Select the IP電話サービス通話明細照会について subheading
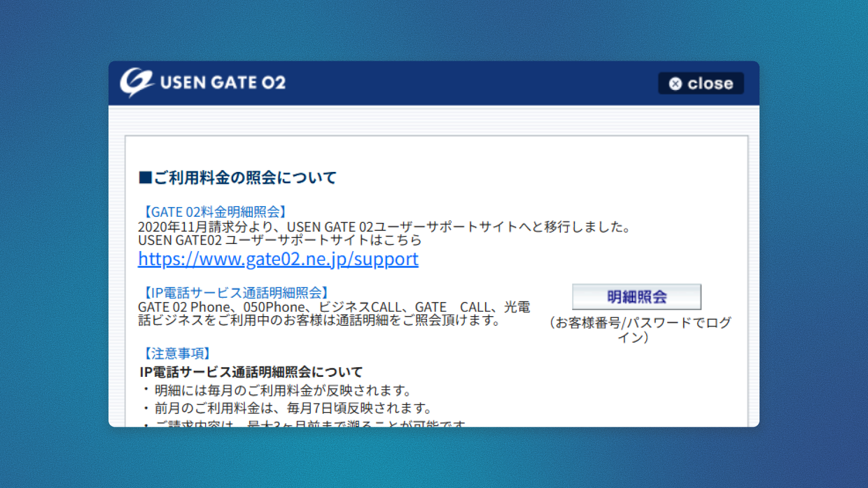Viewport: 868px width, 488px height. (x=251, y=372)
